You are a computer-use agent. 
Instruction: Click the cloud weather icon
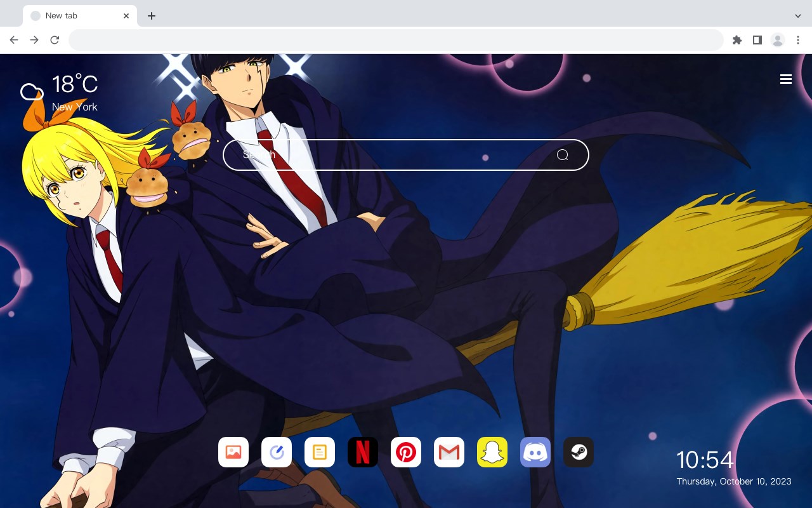click(x=32, y=92)
